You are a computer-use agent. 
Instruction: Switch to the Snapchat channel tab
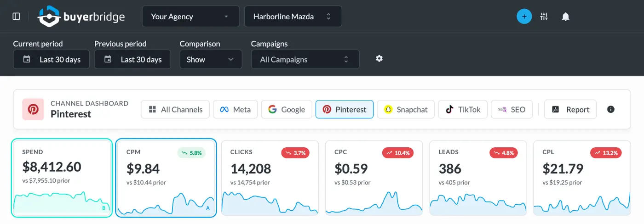pyautogui.click(x=406, y=109)
